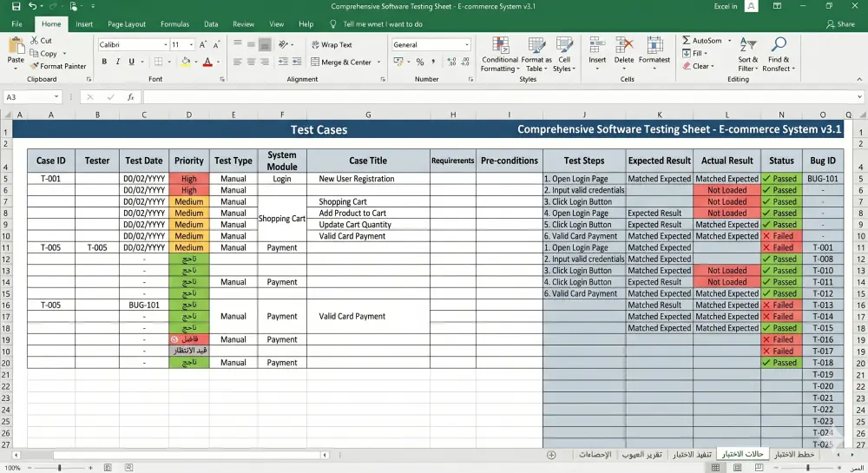This screenshot has height=473, width=868.
Task: Click the Share button
Action: click(x=840, y=24)
